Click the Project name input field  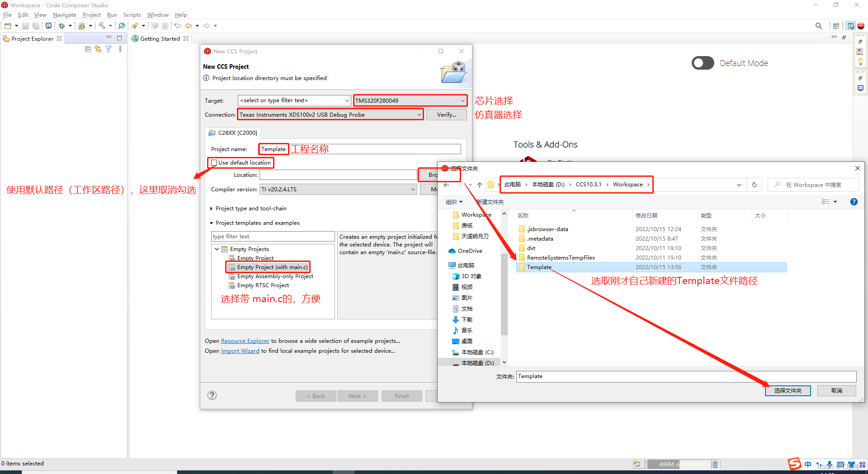pyautogui.click(x=360, y=149)
